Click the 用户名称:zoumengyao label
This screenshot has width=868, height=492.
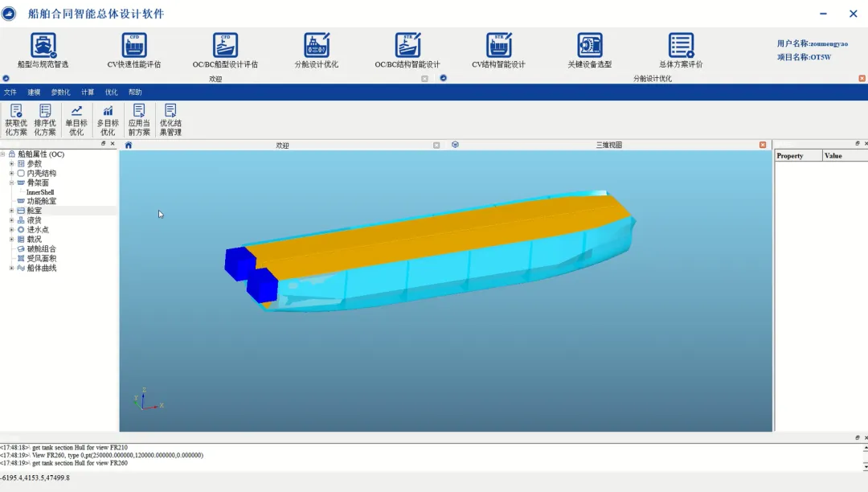(x=812, y=43)
